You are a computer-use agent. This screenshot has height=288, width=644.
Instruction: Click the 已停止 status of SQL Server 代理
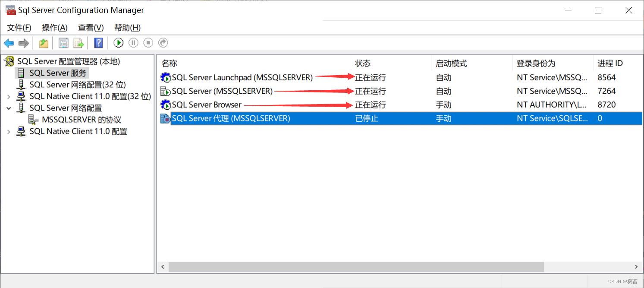pos(367,118)
